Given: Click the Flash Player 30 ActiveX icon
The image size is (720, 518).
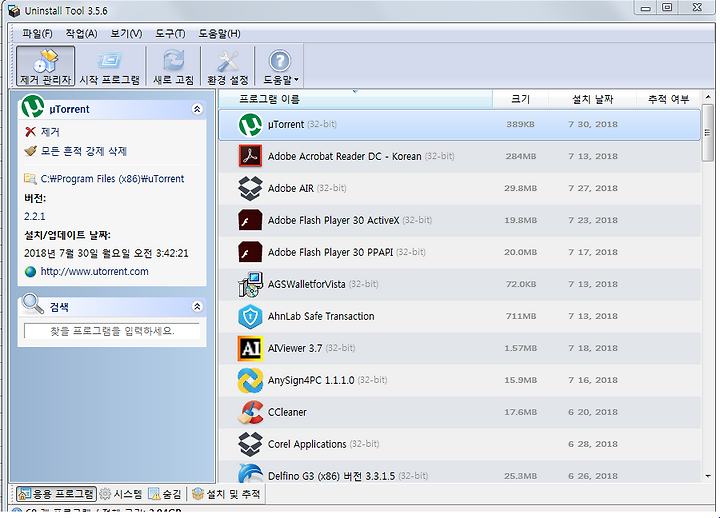Looking at the screenshot, I should pos(250,220).
